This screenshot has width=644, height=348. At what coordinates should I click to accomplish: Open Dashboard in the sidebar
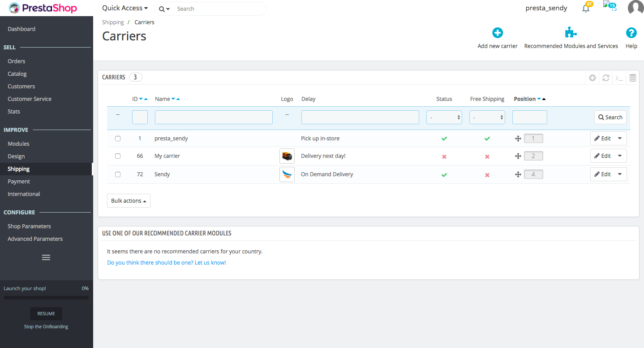coord(21,29)
